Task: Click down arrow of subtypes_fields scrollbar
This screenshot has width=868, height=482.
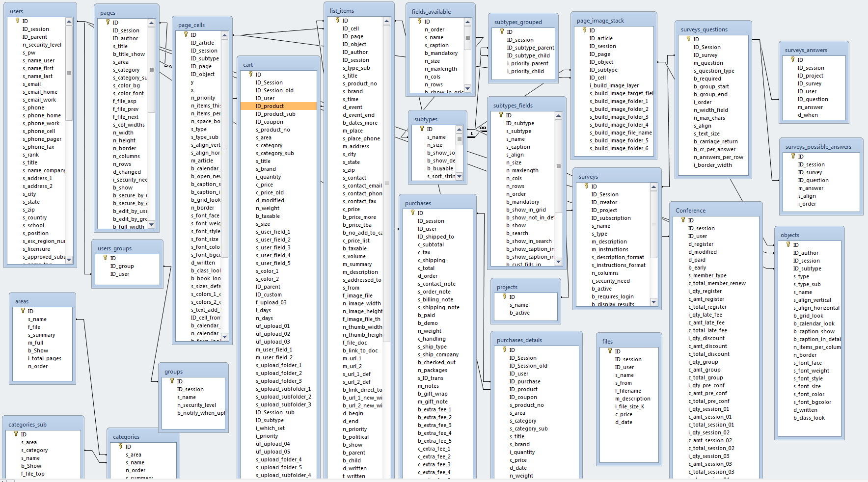Action: (558, 262)
